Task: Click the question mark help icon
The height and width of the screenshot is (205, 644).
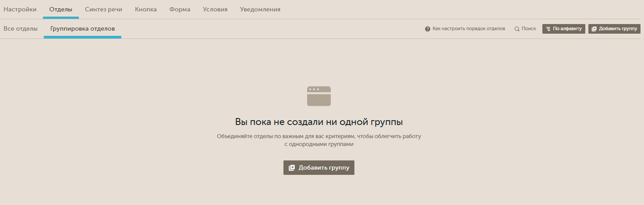Action: coord(428,29)
